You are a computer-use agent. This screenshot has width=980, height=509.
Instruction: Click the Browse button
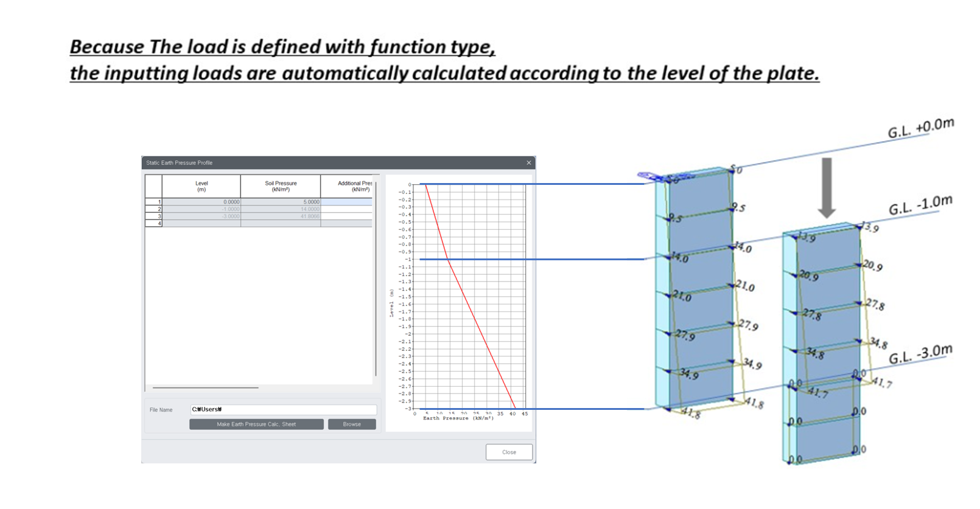pyautogui.click(x=351, y=424)
